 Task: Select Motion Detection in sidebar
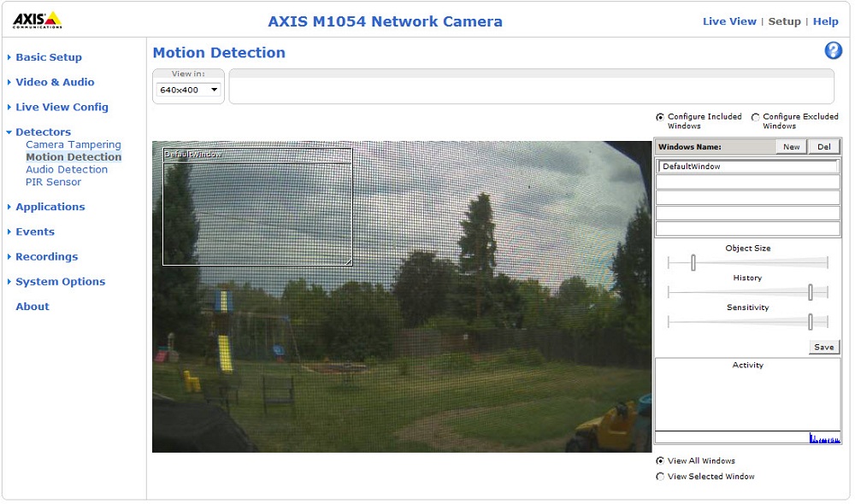point(74,157)
